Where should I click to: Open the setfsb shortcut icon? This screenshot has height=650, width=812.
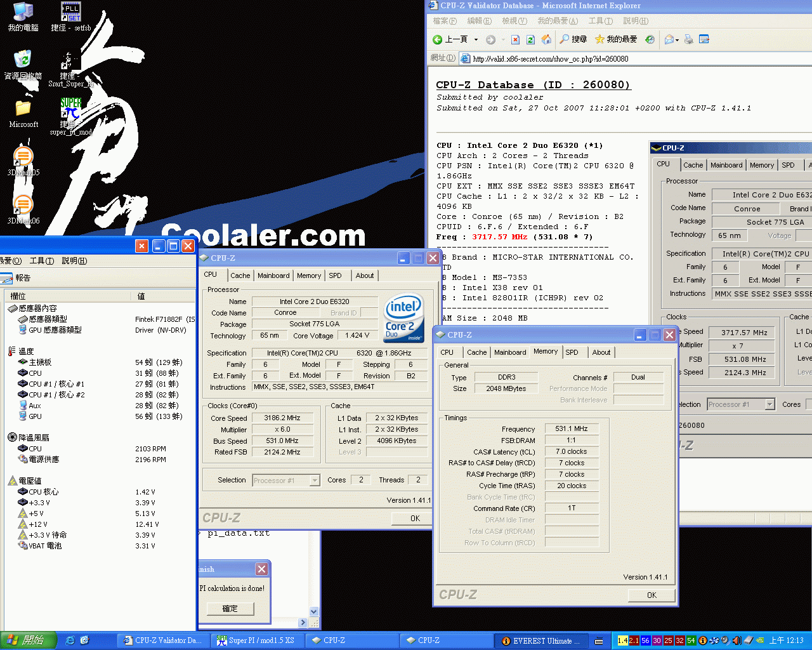click(x=71, y=11)
